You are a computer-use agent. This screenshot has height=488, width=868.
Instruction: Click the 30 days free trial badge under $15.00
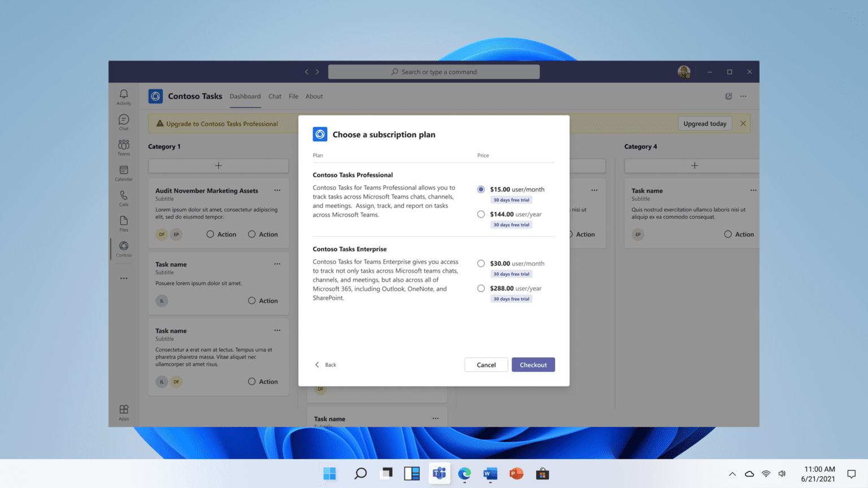click(x=511, y=199)
